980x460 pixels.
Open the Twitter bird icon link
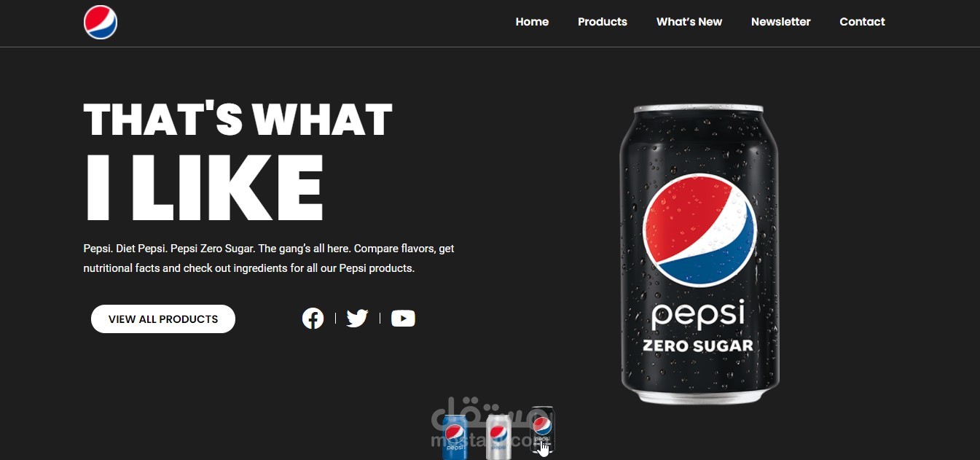(x=357, y=319)
